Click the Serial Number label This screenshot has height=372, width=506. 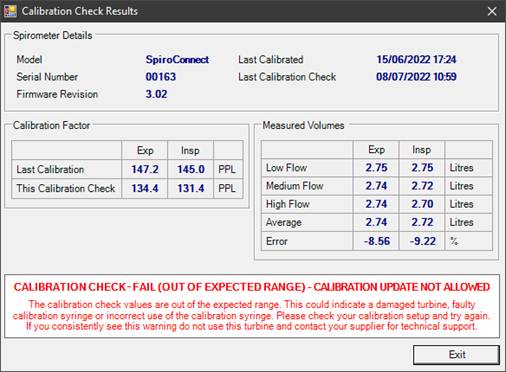click(x=47, y=77)
